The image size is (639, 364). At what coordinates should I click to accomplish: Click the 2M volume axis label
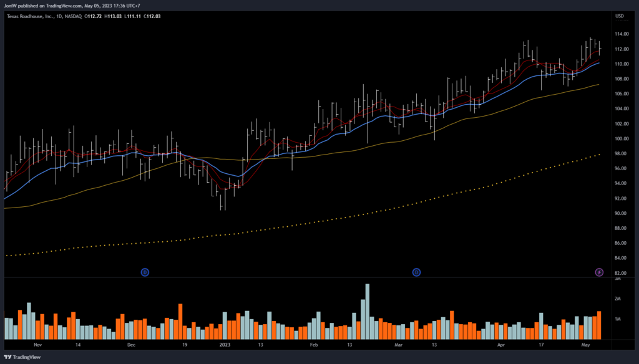[617, 299]
